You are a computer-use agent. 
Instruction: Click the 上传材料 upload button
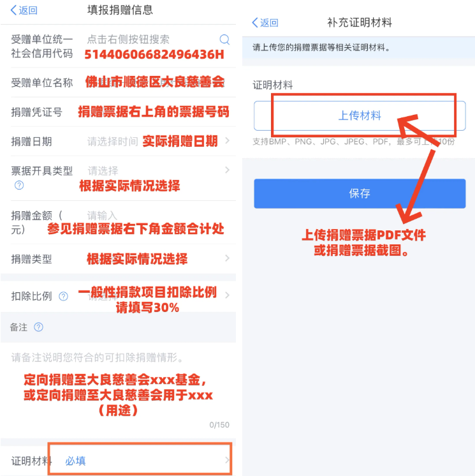[360, 115]
